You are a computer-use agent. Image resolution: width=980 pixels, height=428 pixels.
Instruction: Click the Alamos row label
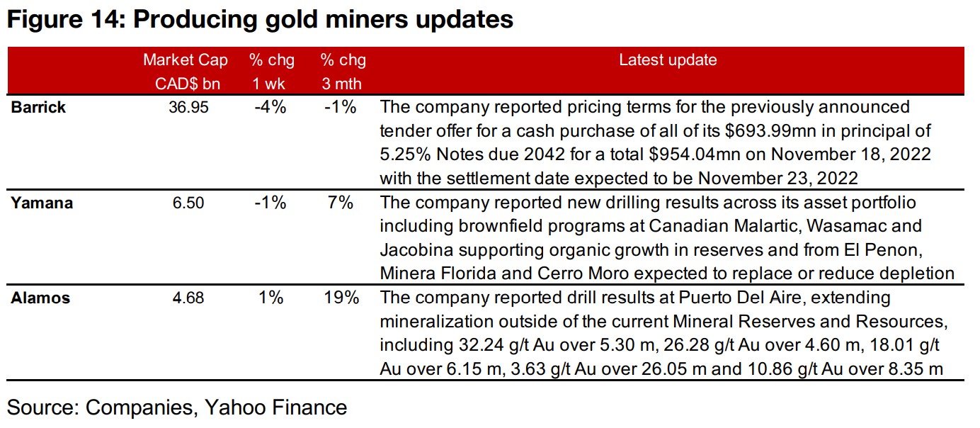click(40, 298)
